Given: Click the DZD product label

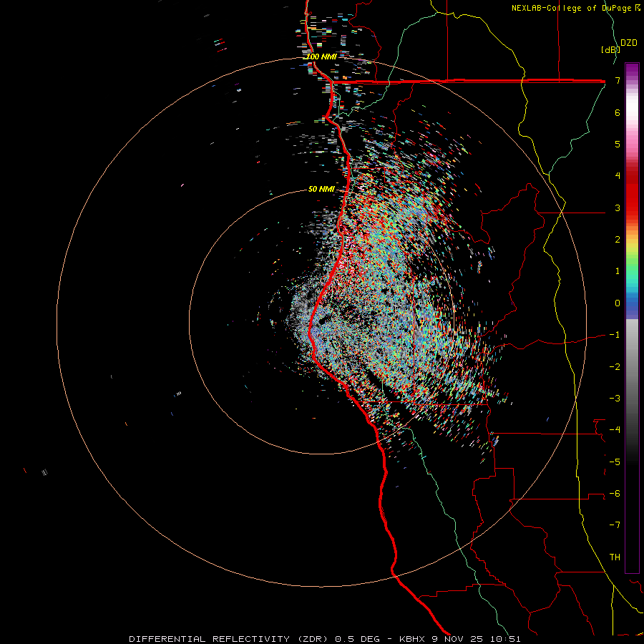Looking at the screenshot, I should point(629,43).
